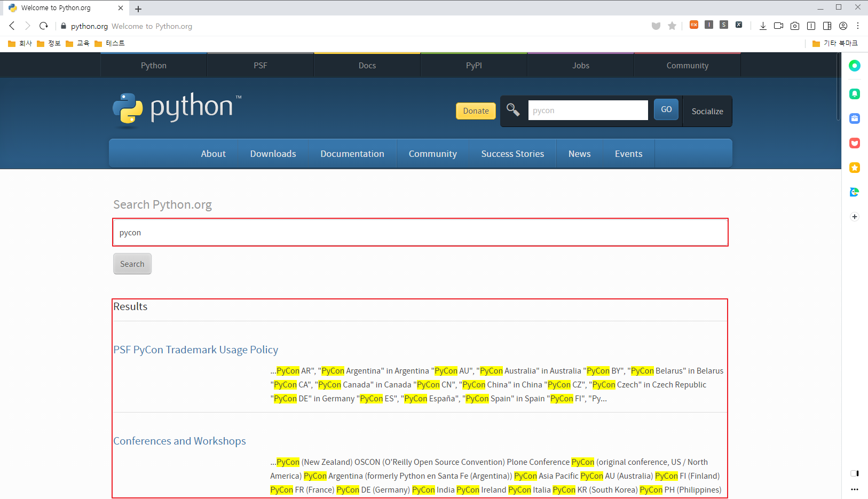Viewport: 868px width, 499px height.
Task: Open Community in the blue main menu
Action: [433, 154]
